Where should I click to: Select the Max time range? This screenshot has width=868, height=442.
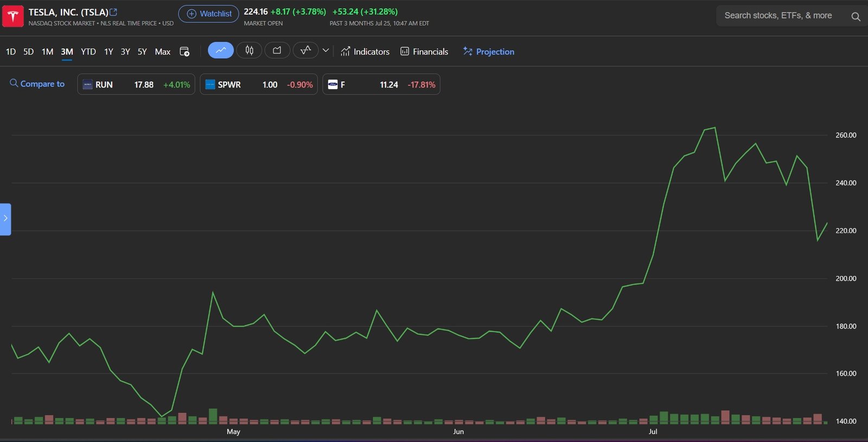pyautogui.click(x=163, y=52)
